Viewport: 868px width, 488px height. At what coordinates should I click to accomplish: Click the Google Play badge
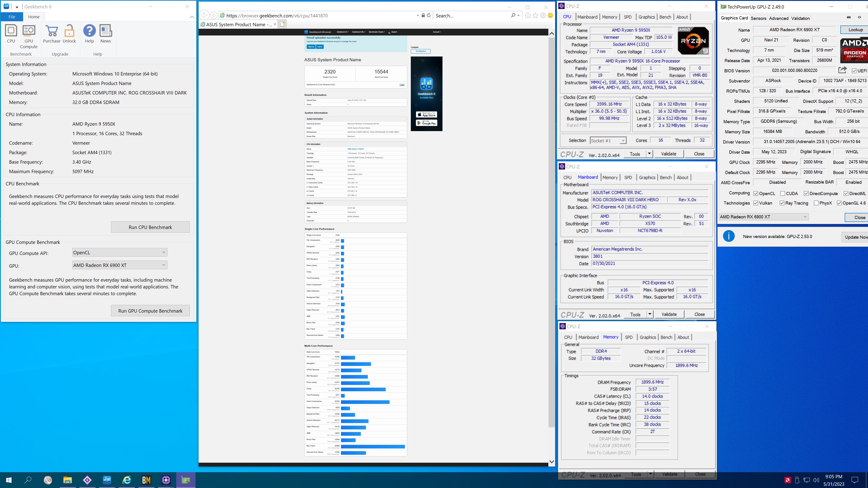(426, 123)
